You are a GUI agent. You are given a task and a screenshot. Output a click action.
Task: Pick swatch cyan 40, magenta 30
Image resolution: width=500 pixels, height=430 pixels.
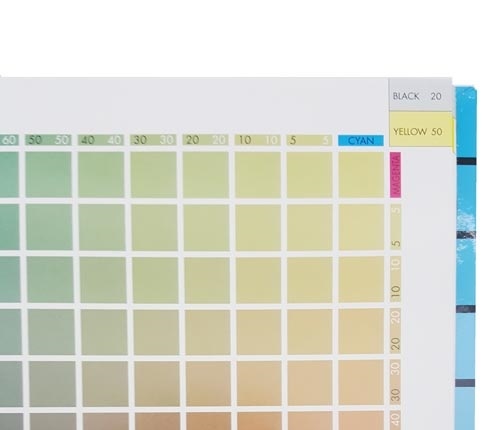pyautogui.click(x=105, y=383)
